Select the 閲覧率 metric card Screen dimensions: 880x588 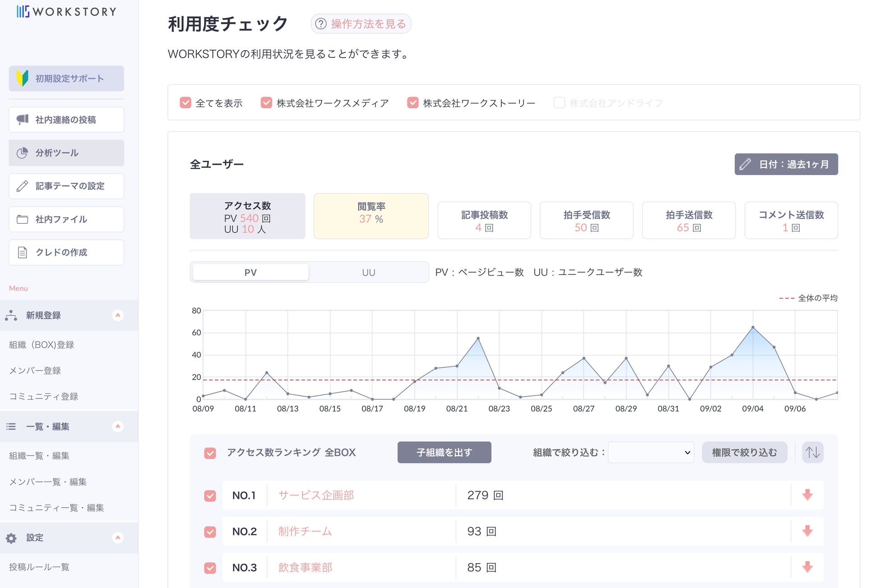pyautogui.click(x=371, y=216)
